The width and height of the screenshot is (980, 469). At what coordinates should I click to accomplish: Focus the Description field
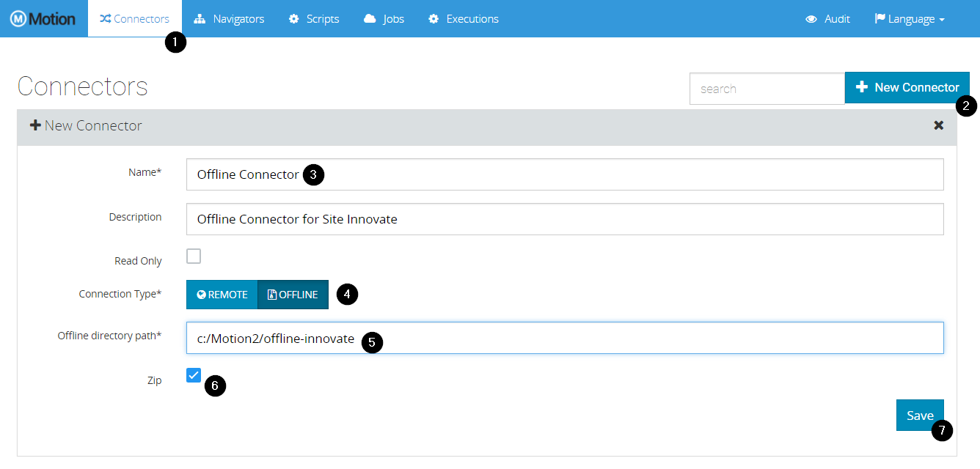(x=565, y=219)
